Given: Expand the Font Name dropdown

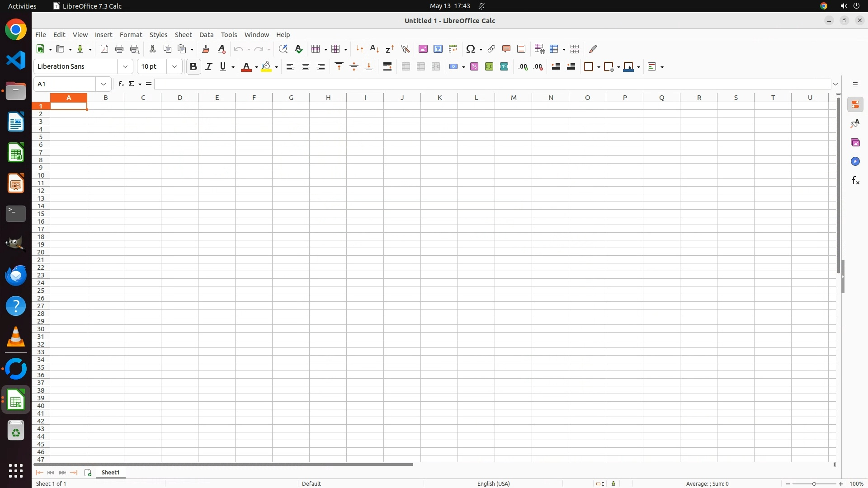Looking at the screenshot, I should pyautogui.click(x=125, y=67).
